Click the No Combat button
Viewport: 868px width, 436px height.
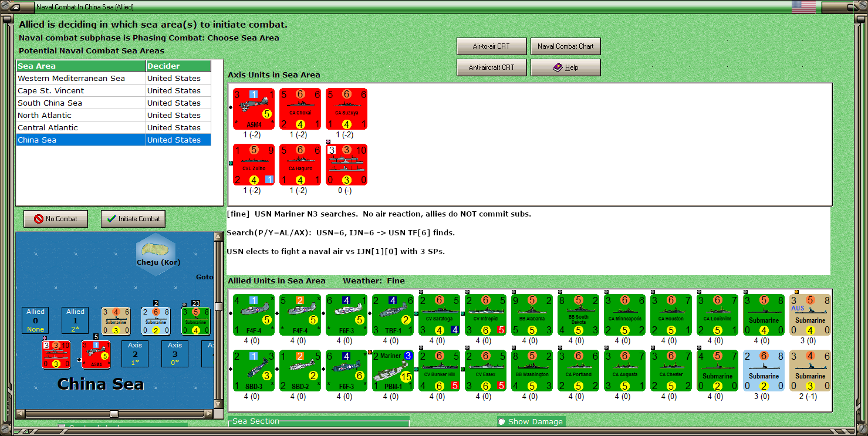coord(55,219)
